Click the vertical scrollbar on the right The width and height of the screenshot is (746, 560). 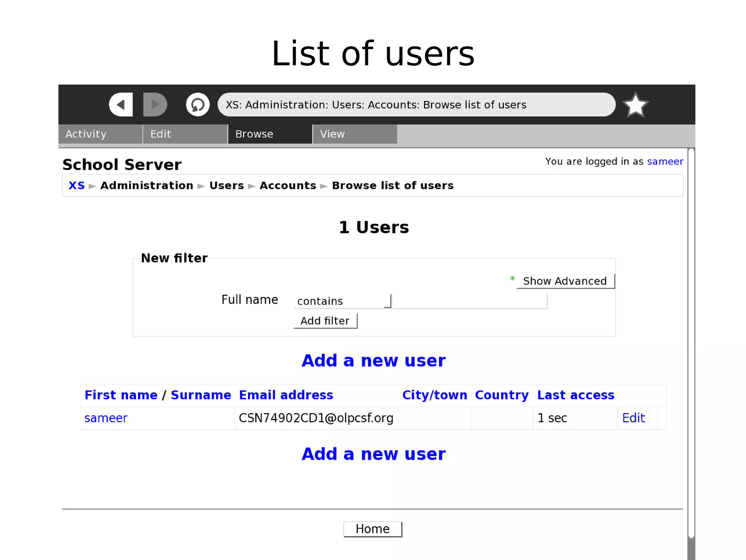(x=691, y=342)
